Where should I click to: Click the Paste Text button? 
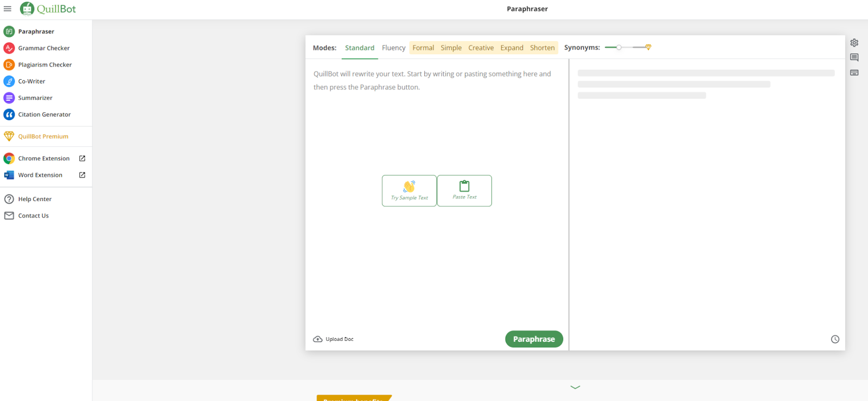tap(464, 191)
